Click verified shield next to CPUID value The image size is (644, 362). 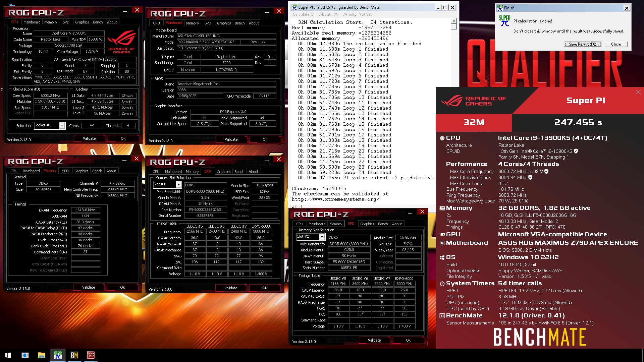[x=576, y=151]
